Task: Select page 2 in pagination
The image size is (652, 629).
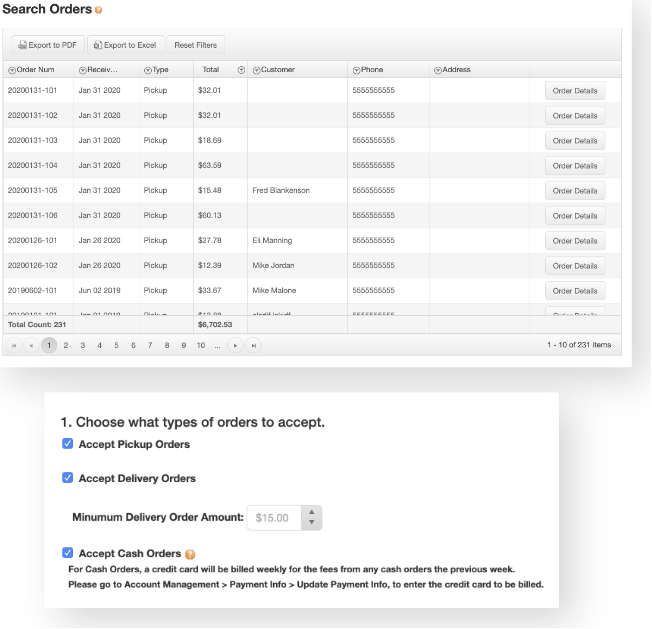Action: (66, 345)
